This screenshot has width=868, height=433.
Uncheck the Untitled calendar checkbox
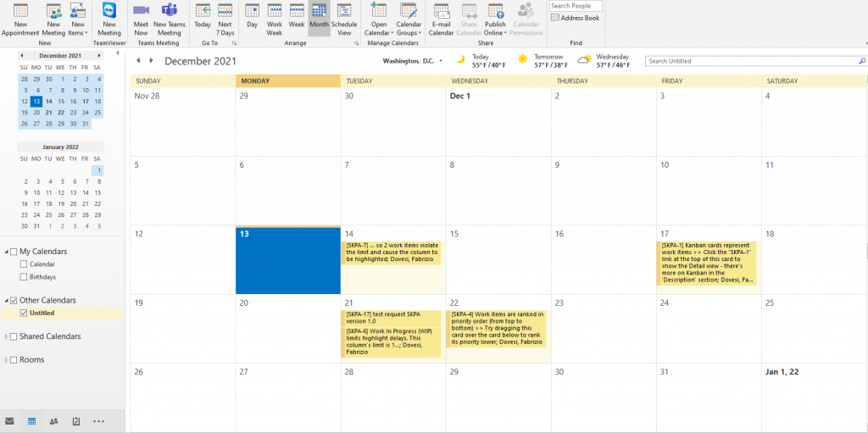[x=23, y=313]
